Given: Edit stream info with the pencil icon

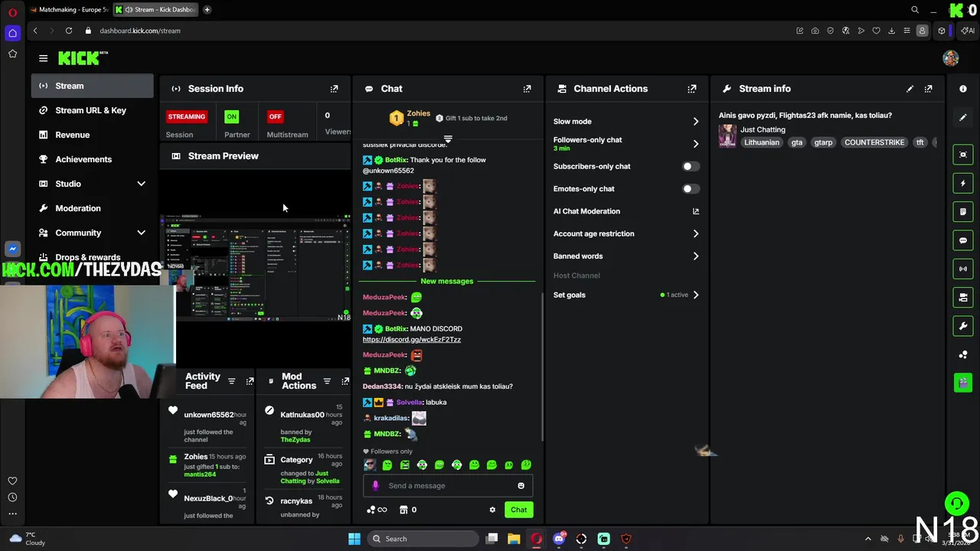Looking at the screenshot, I should [910, 89].
